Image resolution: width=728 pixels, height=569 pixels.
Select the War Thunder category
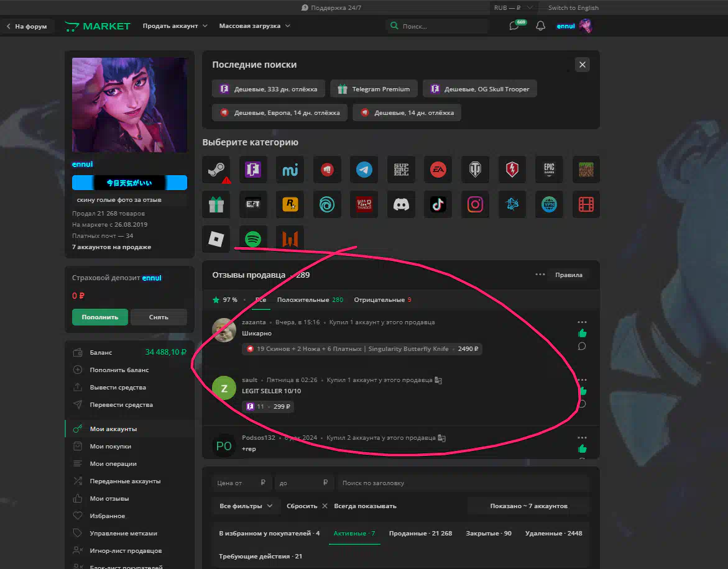[364, 204]
